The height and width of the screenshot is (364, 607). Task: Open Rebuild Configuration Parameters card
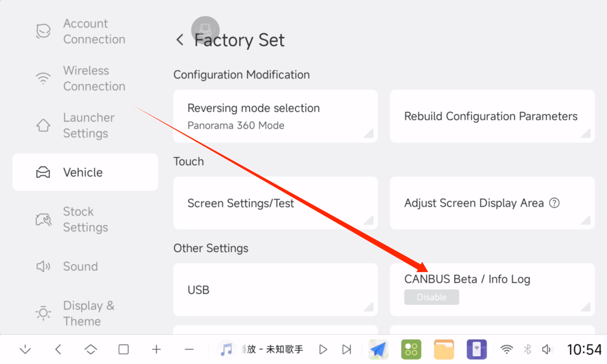pos(492,116)
